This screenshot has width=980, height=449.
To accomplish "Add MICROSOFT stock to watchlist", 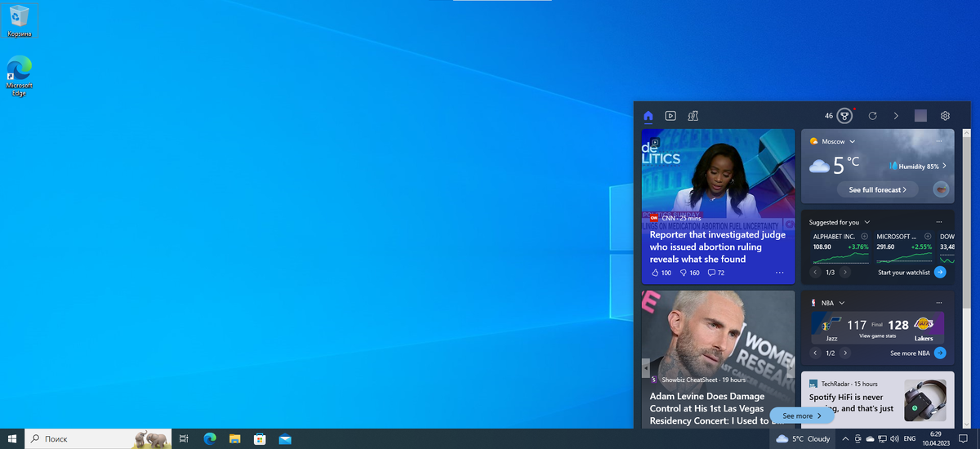I will 927,236.
